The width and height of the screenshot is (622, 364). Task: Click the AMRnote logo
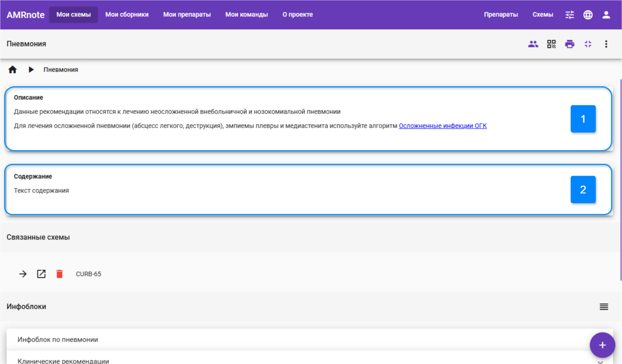click(26, 15)
